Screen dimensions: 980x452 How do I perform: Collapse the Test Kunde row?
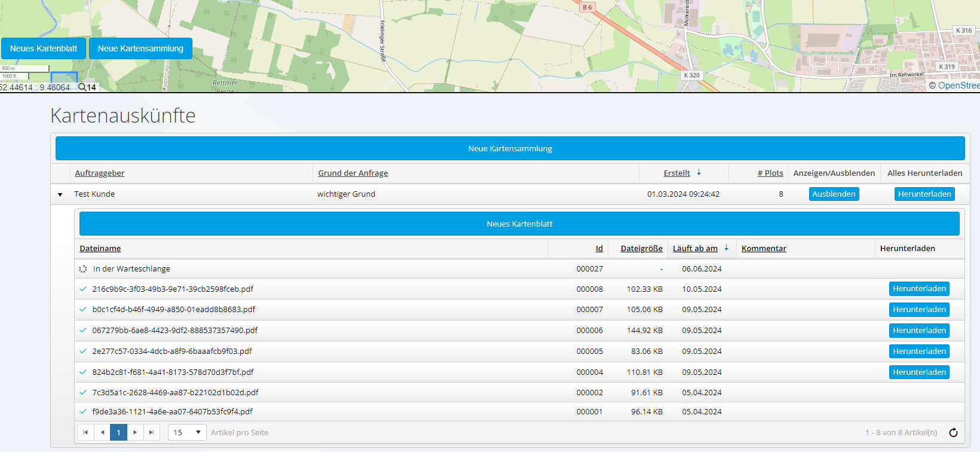(x=60, y=194)
